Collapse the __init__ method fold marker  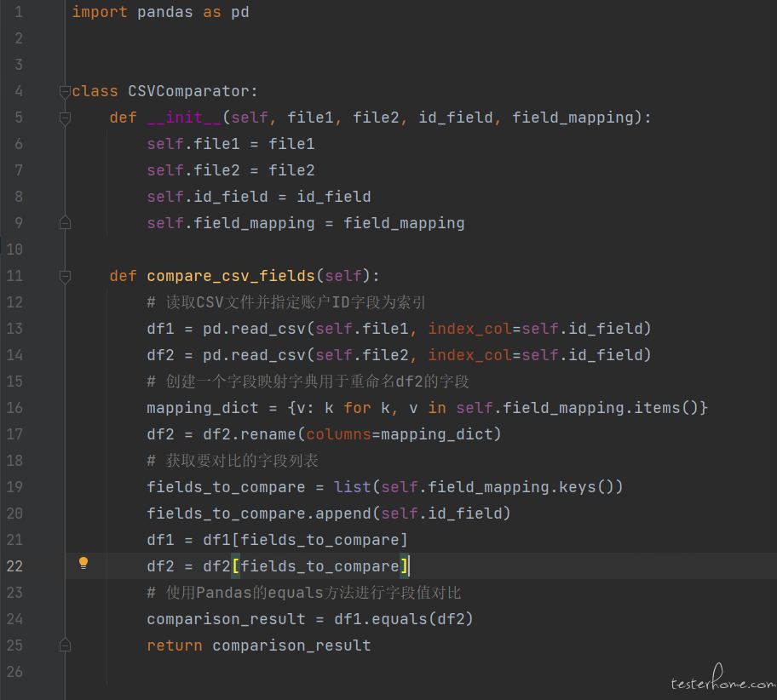tap(65, 118)
